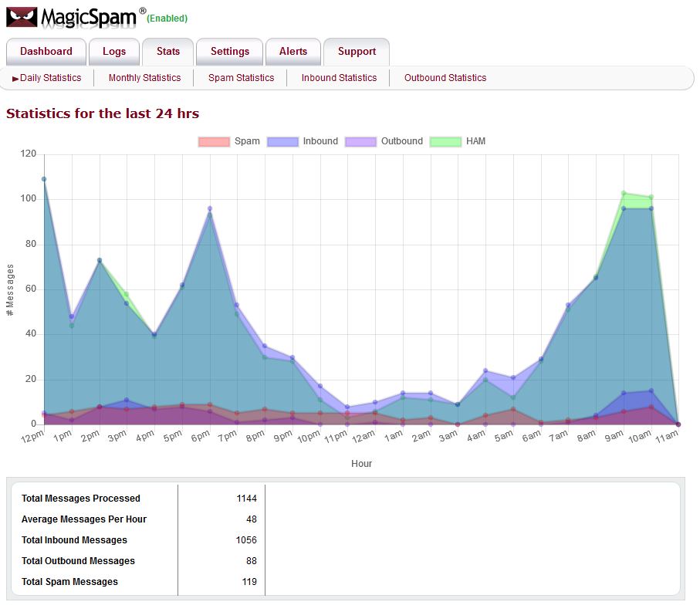Open the Dashboard tab
Viewport: 700px width, 612px height.
click(x=46, y=52)
